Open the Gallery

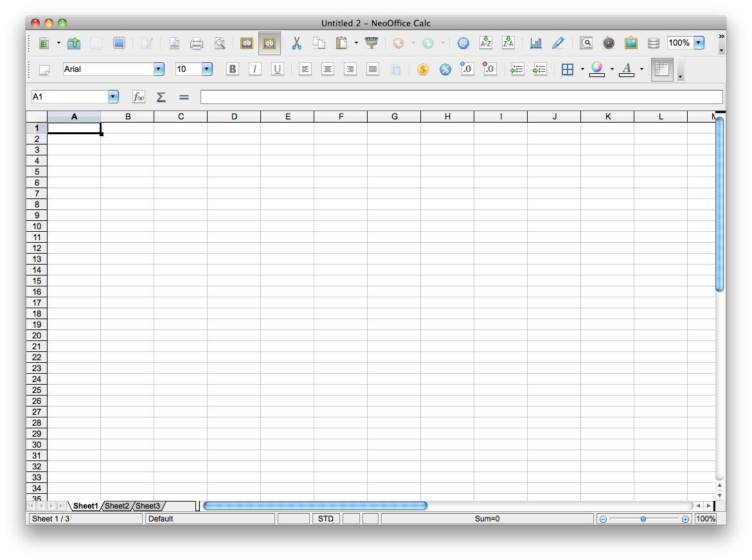coord(631,43)
